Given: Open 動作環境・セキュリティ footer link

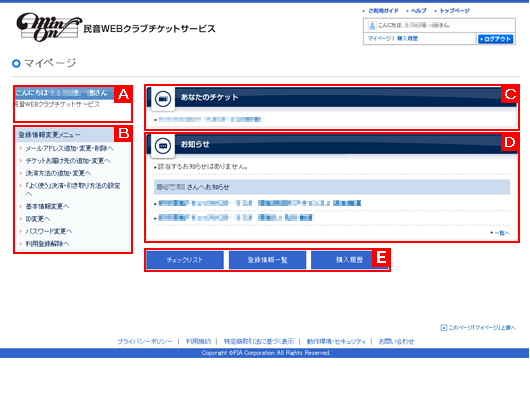Looking at the screenshot, I should [336, 341].
